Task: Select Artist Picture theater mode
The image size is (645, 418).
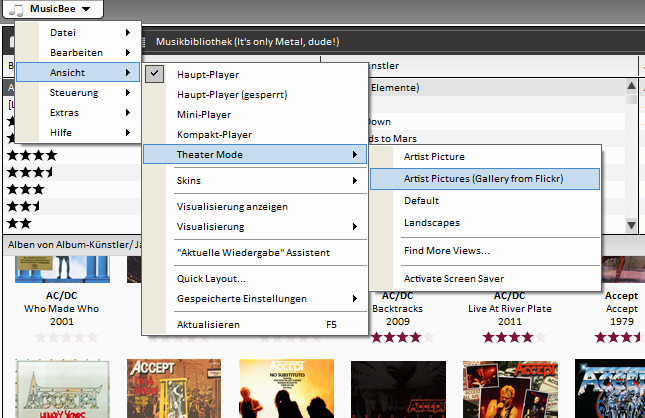Action: [x=485, y=157]
